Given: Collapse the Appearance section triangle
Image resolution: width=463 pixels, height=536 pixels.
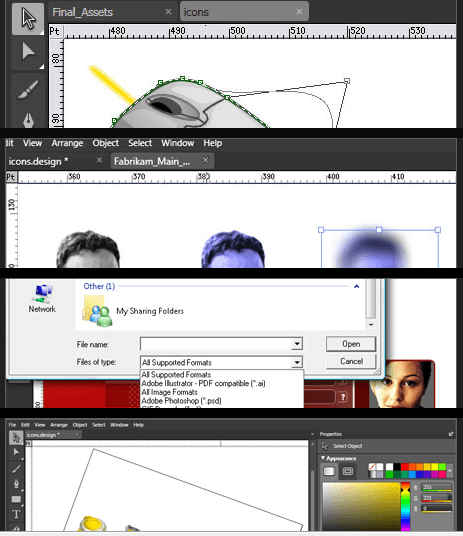Looking at the screenshot, I should [x=323, y=458].
